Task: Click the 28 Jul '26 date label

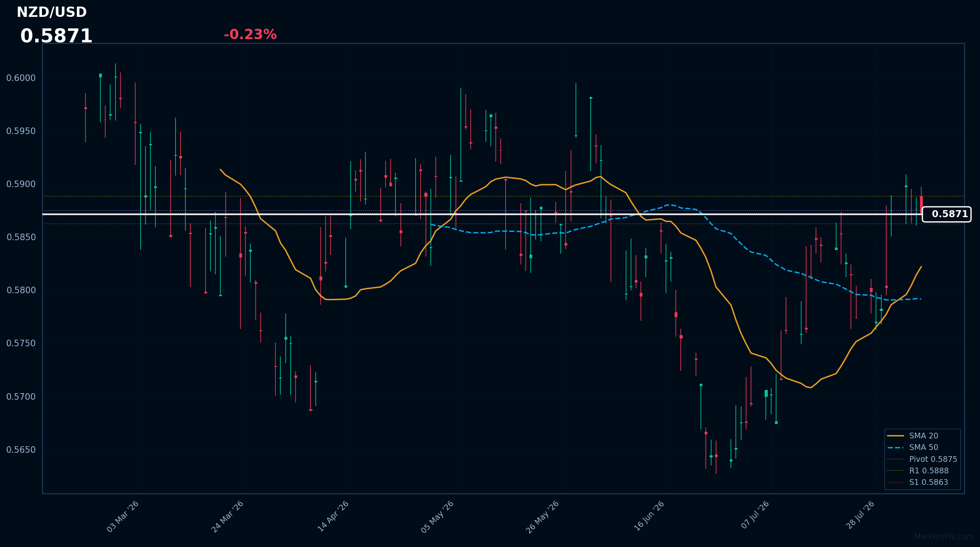Action: click(860, 515)
